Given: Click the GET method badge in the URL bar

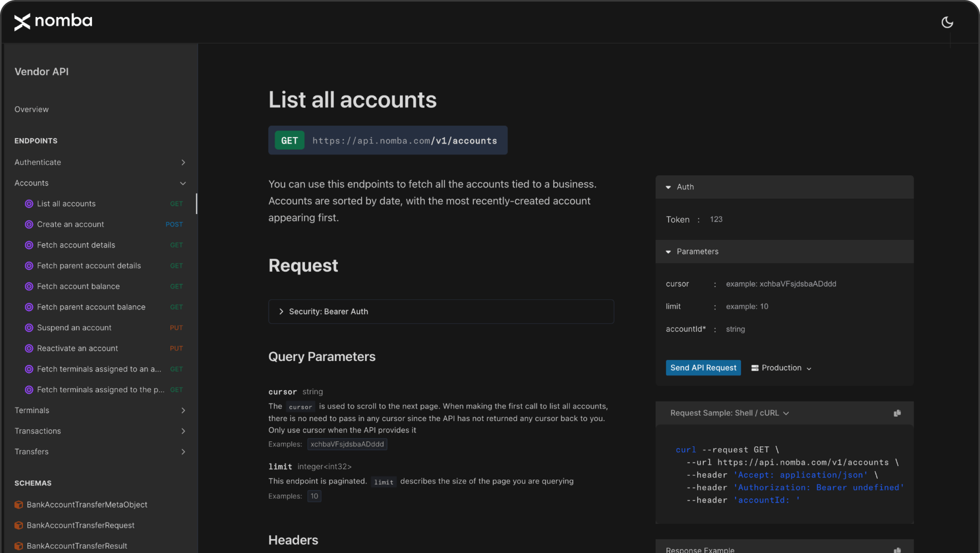Looking at the screenshot, I should [x=290, y=140].
